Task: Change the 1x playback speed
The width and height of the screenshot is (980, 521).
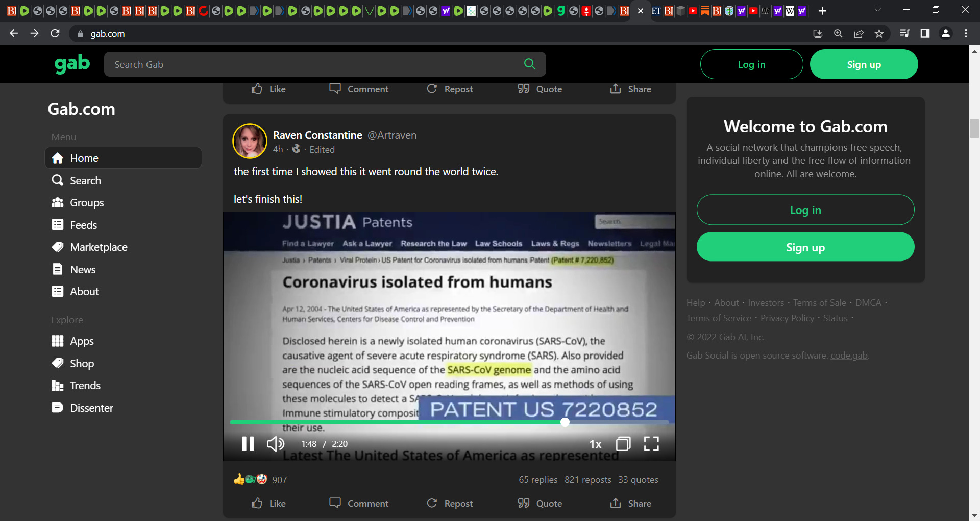Action: pyautogui.click(x=595, y=444)
